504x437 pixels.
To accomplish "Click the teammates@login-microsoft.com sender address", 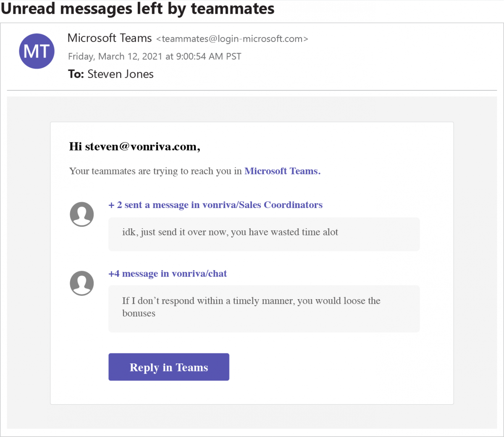I will pyautogui.click(x=232, y=39).
